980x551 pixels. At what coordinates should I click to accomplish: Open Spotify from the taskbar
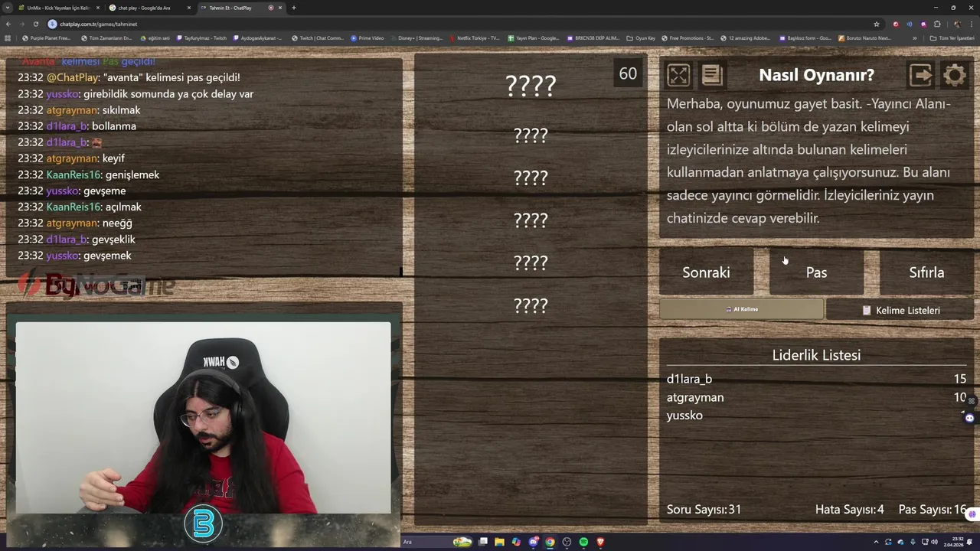583,542
